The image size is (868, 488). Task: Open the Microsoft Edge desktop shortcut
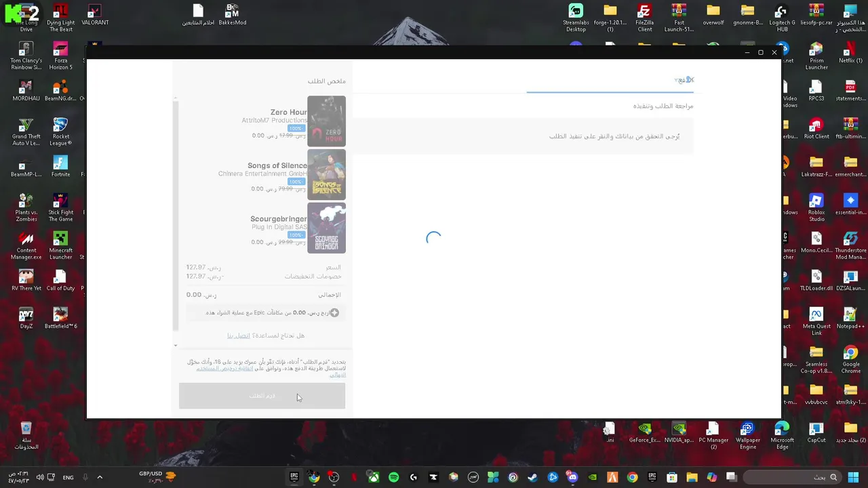(782, 435)
